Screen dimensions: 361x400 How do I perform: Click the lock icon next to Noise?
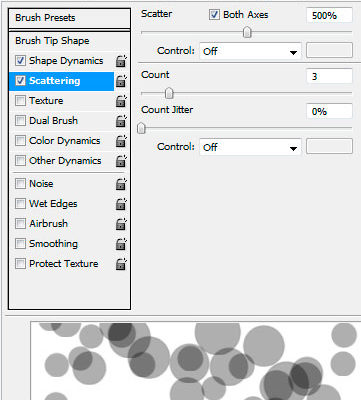[x=121, y=184]
